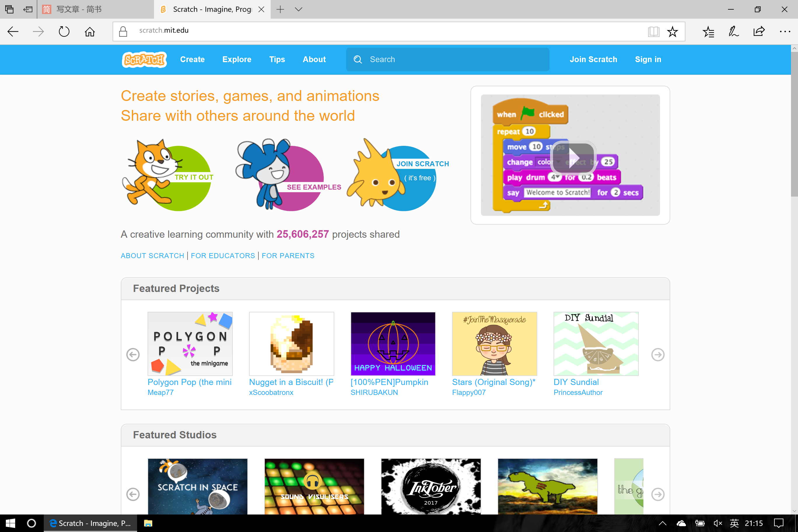Open the Sound Visualisers studio
This screenshot has height=532, width=798.
[314, 487]
